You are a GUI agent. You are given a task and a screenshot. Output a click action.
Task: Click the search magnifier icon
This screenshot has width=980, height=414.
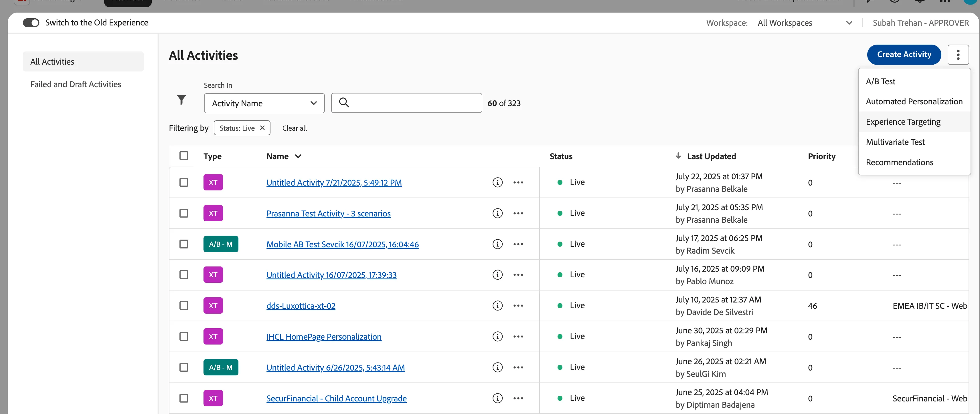tap(344, 102)
